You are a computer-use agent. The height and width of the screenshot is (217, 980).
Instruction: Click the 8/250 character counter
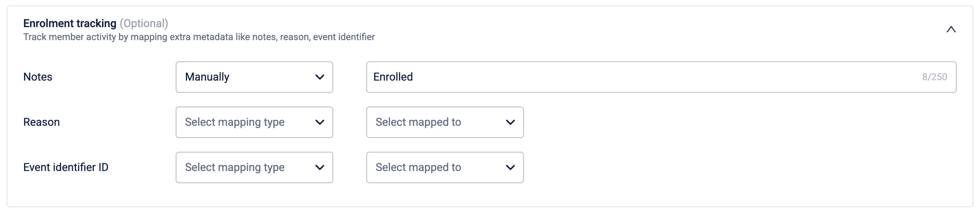934,77
